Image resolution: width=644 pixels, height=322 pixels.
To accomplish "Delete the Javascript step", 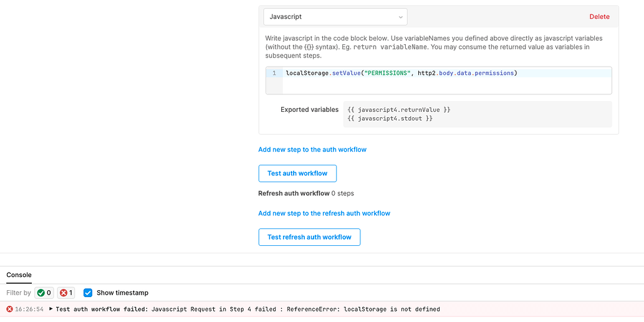I will (x=599, y=17).
